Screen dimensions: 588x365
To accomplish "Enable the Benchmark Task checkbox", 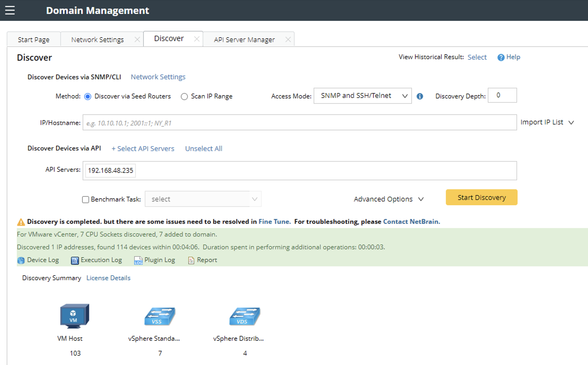I will [x=85, y=200].
